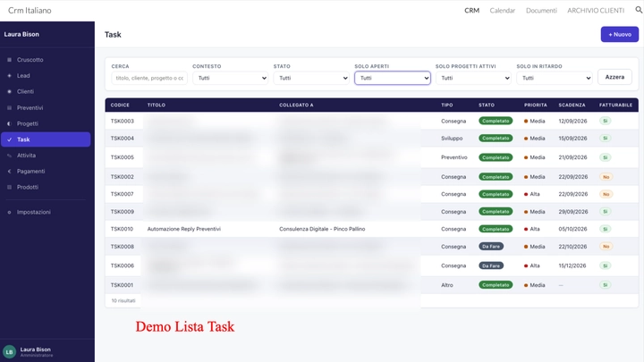Screen dimensions: 644x362
Task: Open task row TSK0010
Action: [372, 229]
